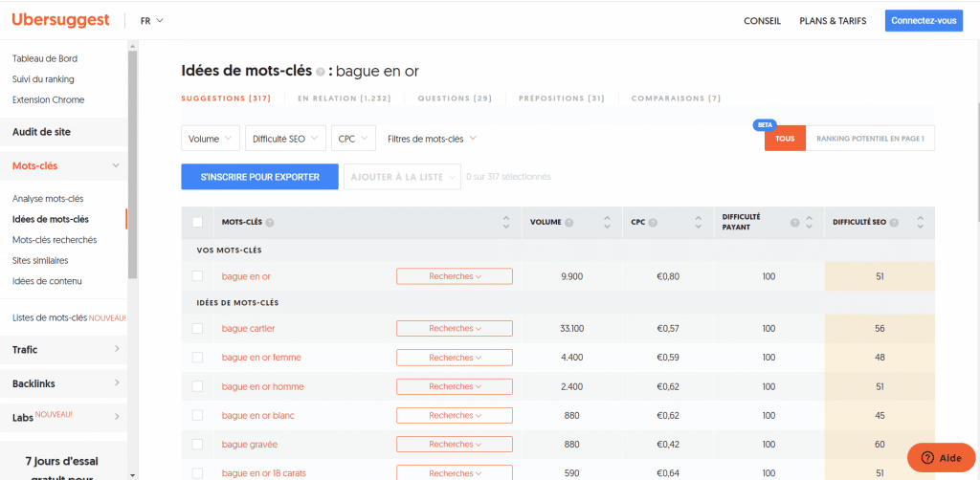Click S'INSCRIRE POUR EXPORTER button
Viewport: 980px width, 480px height.
coord(258,177)
